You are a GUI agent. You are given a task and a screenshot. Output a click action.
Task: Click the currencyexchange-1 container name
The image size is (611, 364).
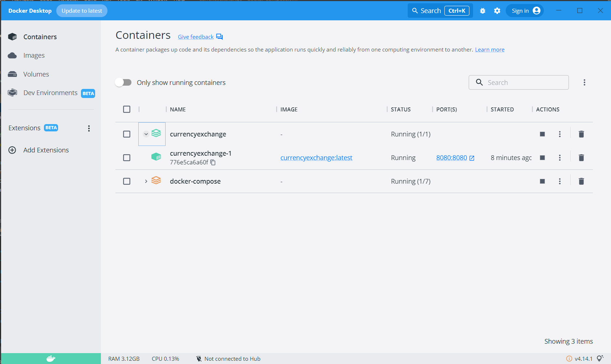click(200, 154)
